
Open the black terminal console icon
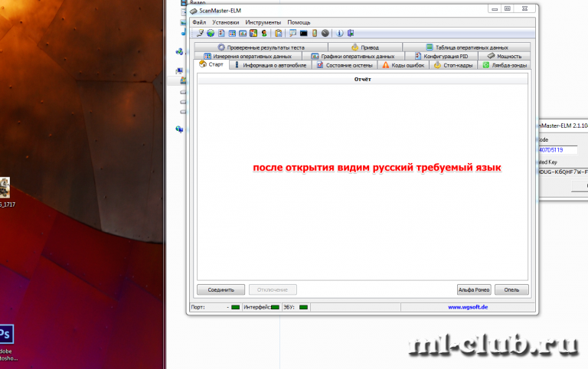(x=303, y=33)
